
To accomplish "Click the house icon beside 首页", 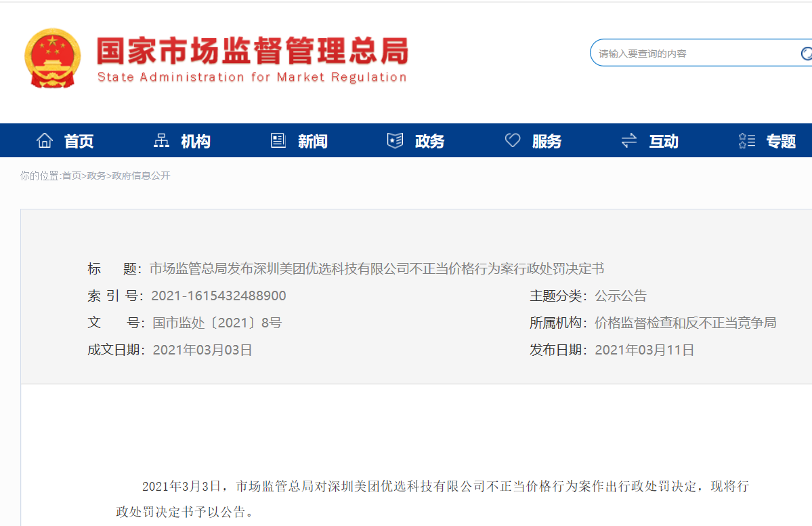I will [45, 140].
